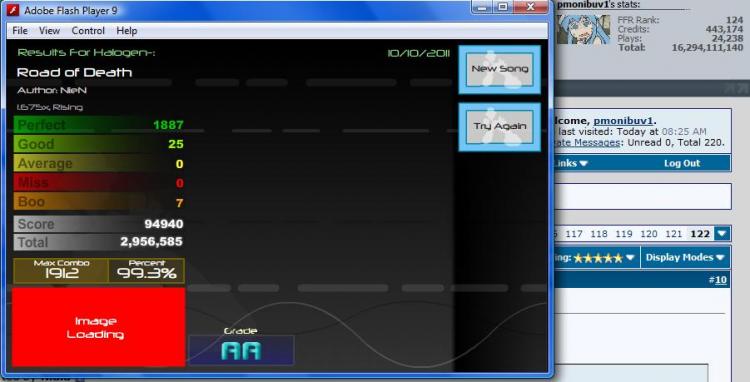Open the pmonibuv1 profile link

623,120
